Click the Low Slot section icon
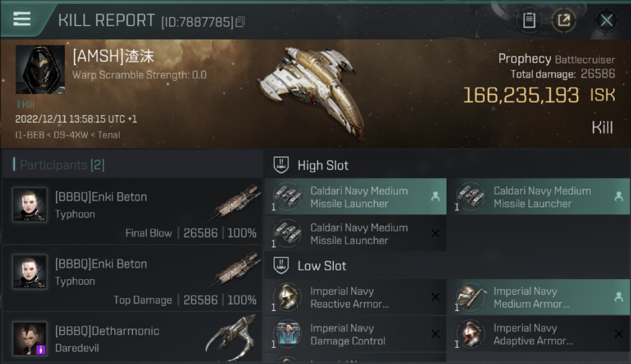631x364 pixels. [281, 266]
